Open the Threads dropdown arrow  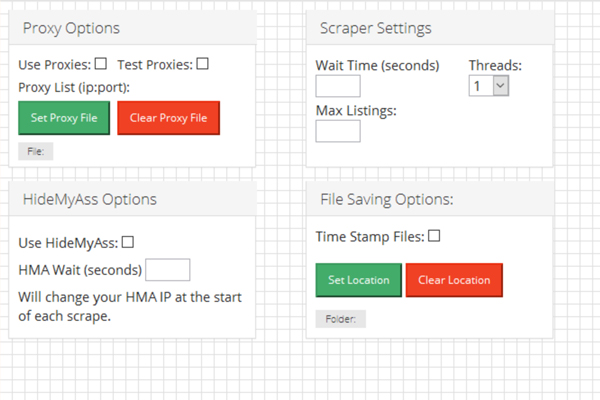click(501, 85)
